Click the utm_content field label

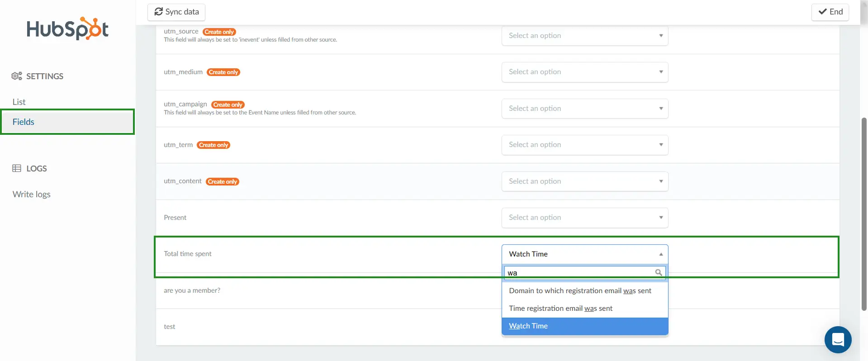coord(183,181)
